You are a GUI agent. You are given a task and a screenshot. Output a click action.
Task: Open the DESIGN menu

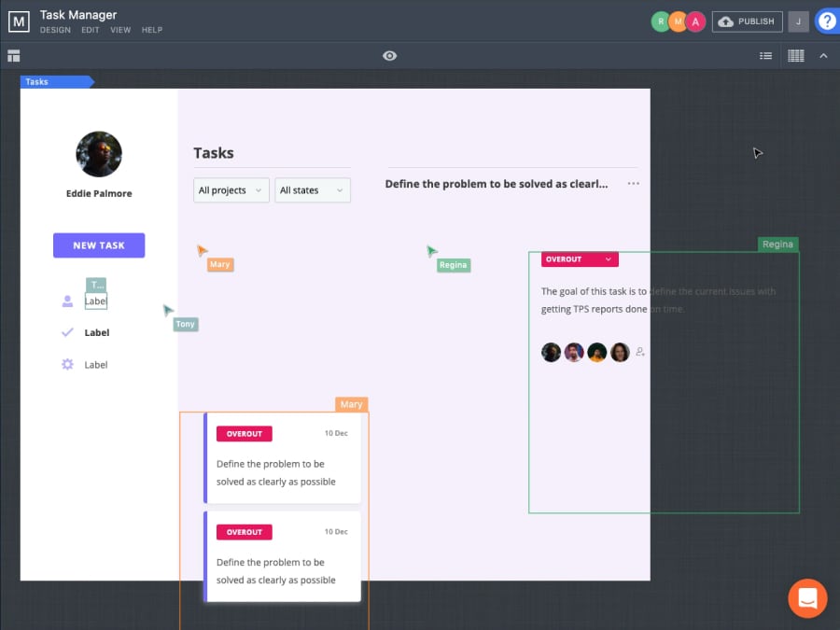[55, 30]
